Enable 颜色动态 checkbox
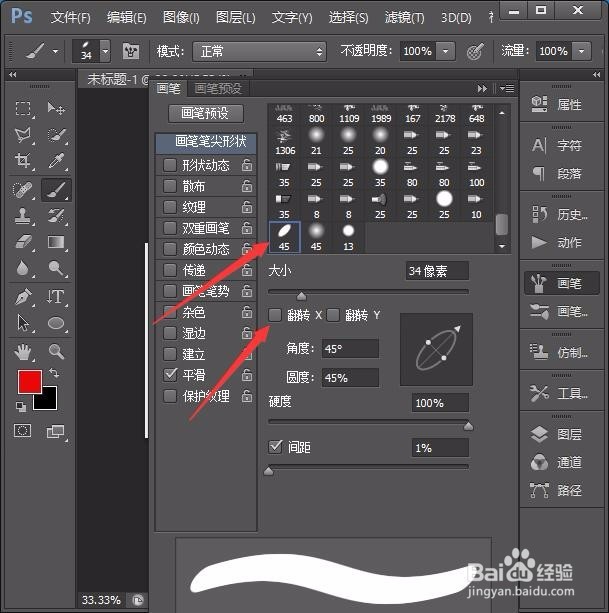The image size is (609, 613). click(170, 249)
